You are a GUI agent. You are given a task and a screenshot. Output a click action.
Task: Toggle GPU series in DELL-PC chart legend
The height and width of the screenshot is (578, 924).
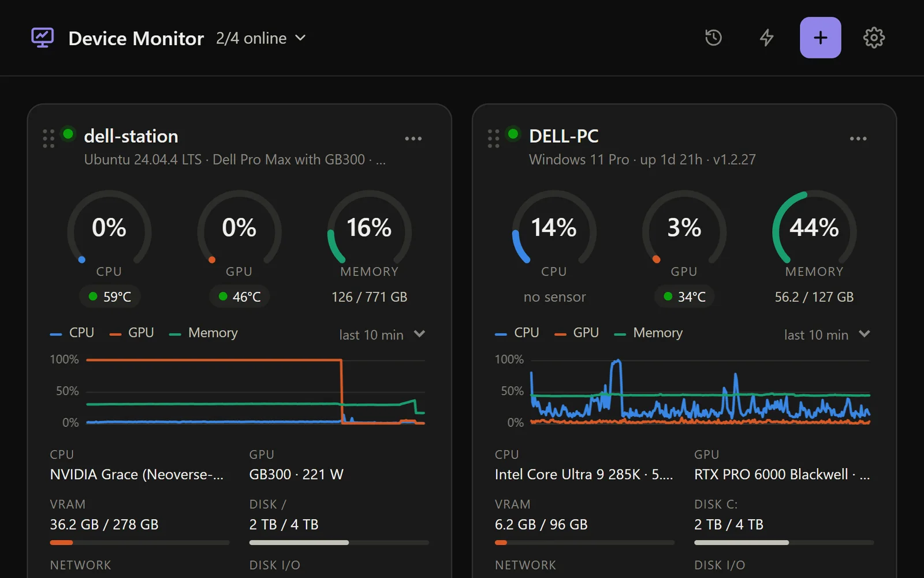pos(576,333)
